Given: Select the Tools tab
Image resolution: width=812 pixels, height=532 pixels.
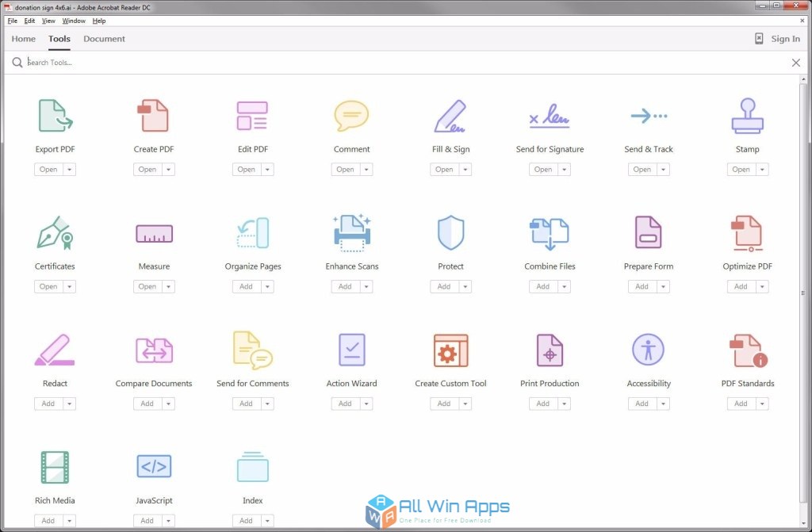Looking at the screenshot, I should [59, 39].
